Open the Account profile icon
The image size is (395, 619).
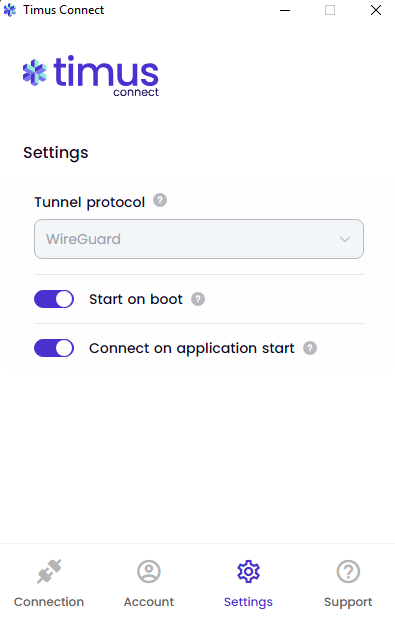pyautogui.click(x=149, y=571)
